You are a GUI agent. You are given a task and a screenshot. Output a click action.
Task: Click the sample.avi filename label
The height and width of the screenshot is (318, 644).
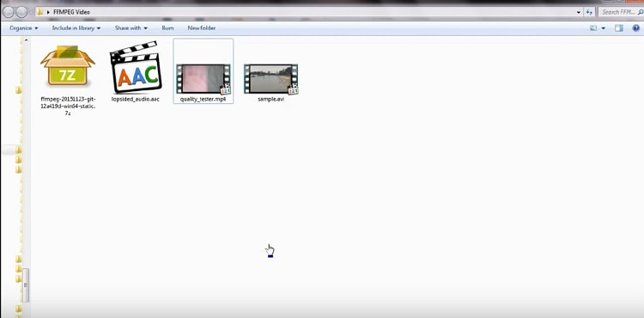(x=270, y=100)
